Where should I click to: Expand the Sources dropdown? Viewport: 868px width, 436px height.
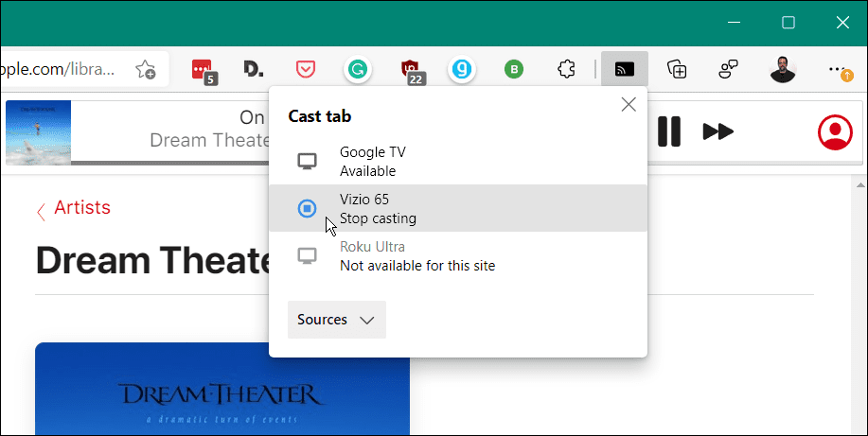tap(337, 320)
